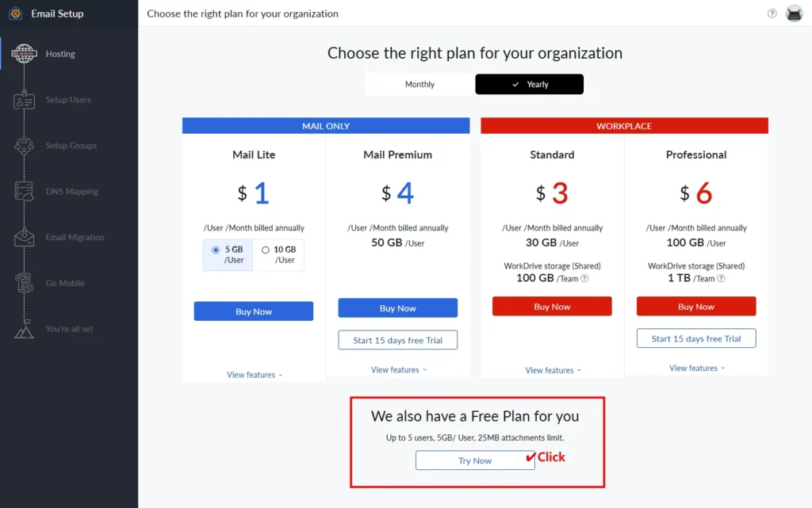The height and width of the screenshot is (508, 812).
Task: Expand View features under Professional plan
Action: coord(696,369)
